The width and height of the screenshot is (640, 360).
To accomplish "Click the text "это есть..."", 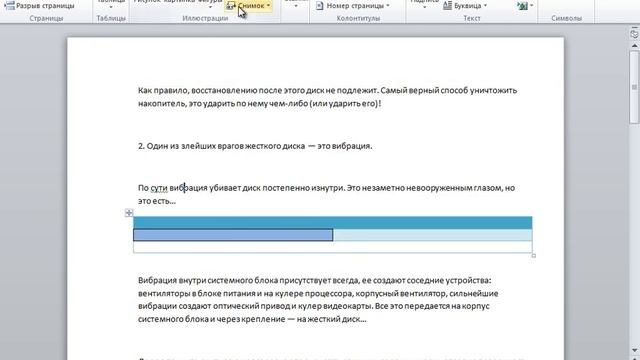I will click(157, 201).
